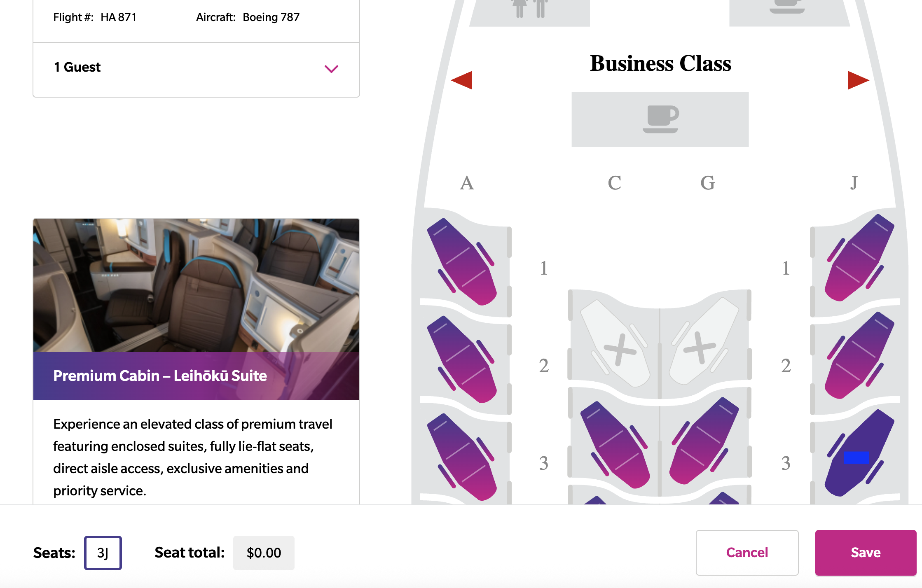Click the galley coffee cup icon
922x588 pixels.
660,119
